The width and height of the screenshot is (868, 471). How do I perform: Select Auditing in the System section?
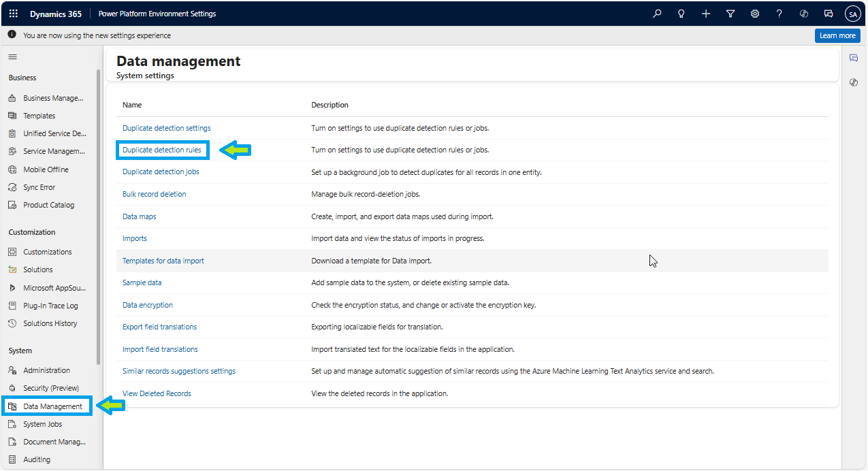[x=37, y=459]
